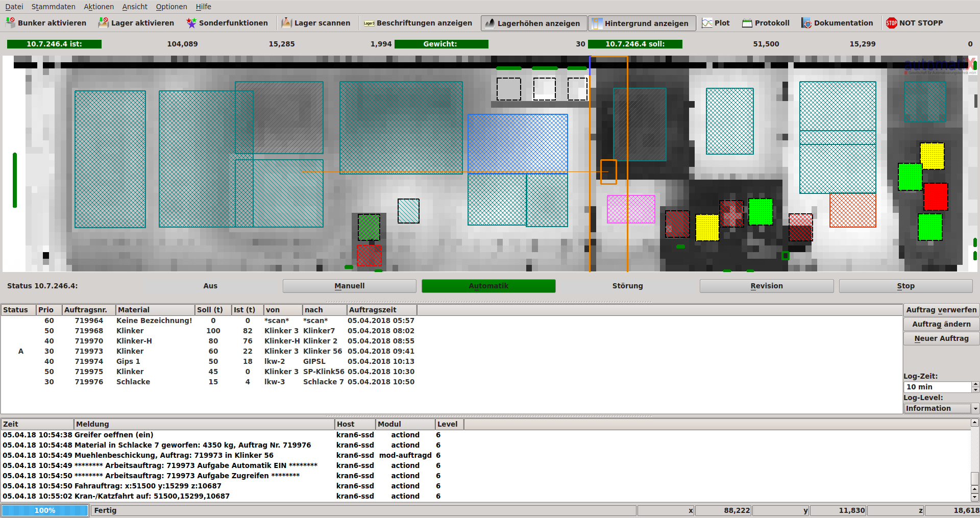Open the Plot chart icon
The image size is (980, 518).
pyautogui.click(x=707, y=23)
